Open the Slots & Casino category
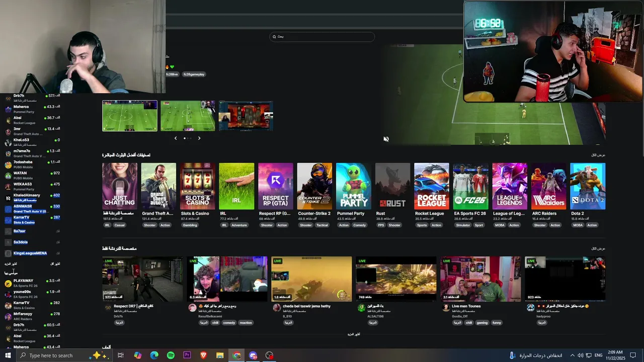 pyautogui.click(x=198, y=186)
